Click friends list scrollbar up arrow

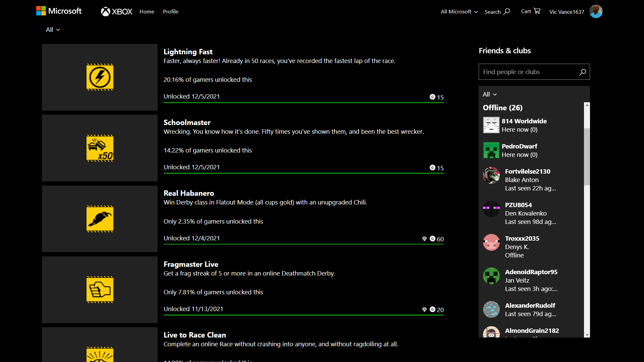point(587,105)
